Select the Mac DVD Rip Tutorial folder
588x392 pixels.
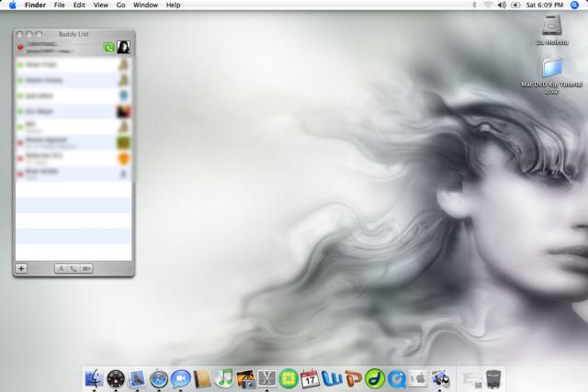coord(552,75)
